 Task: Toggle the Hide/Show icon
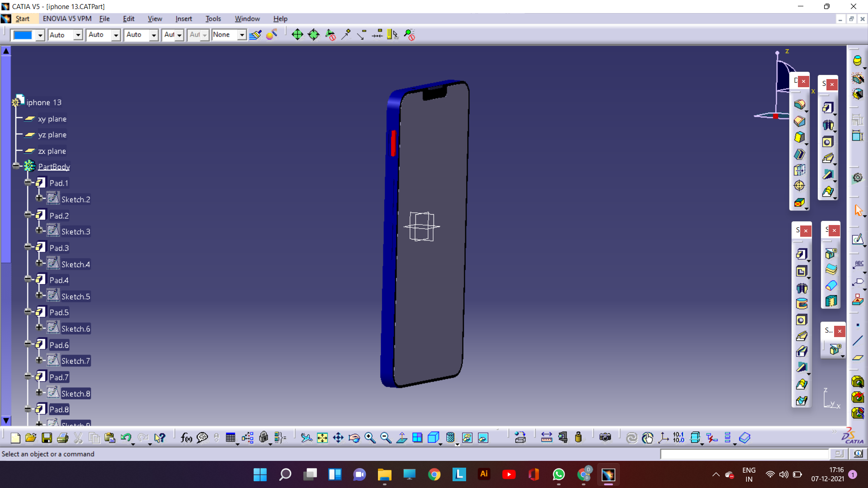(467, 437)
